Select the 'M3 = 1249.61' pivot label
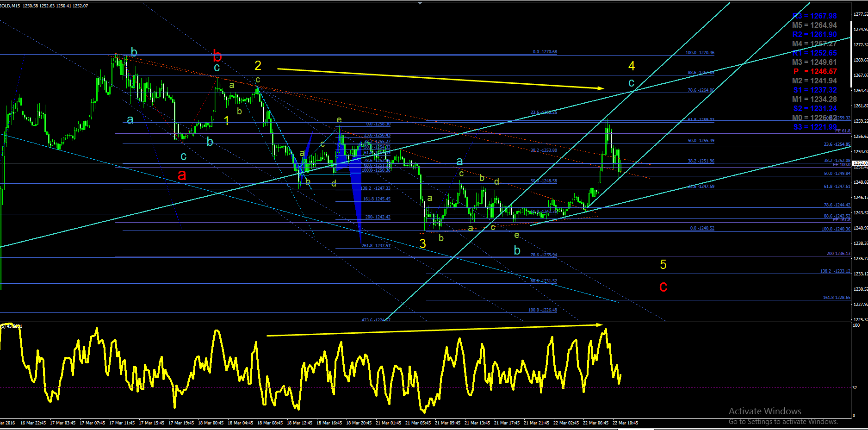 [814, 62]
